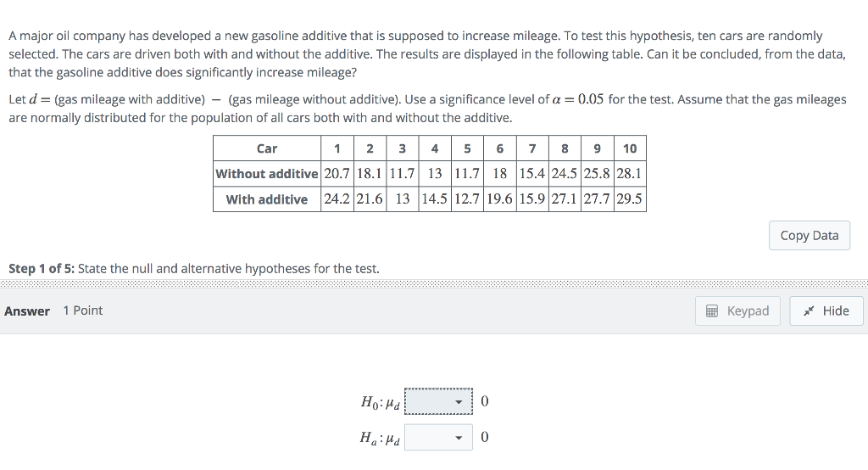
Task: Click the pin icon beside Hide
Action: [810, 311]
